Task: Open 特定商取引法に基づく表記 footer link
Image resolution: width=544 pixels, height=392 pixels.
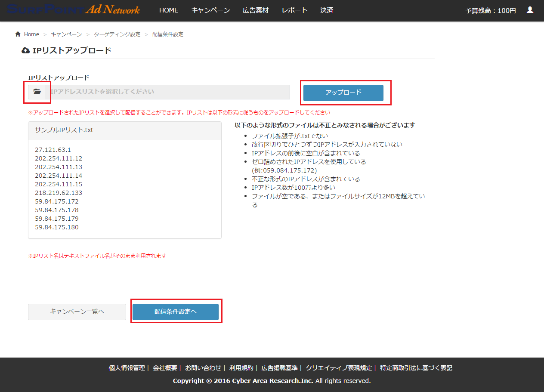Action: click(x=416, y=368)
